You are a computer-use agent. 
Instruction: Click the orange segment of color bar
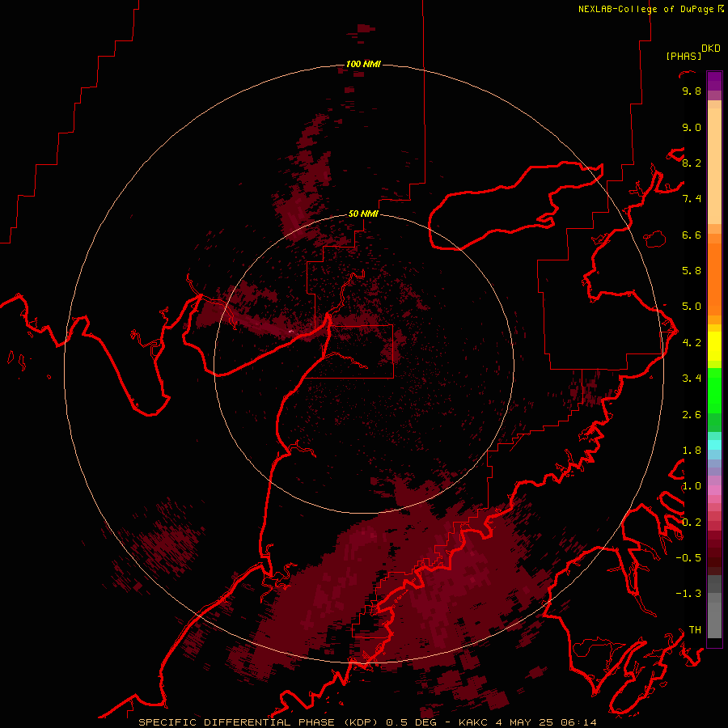click(x=714, y=278)
